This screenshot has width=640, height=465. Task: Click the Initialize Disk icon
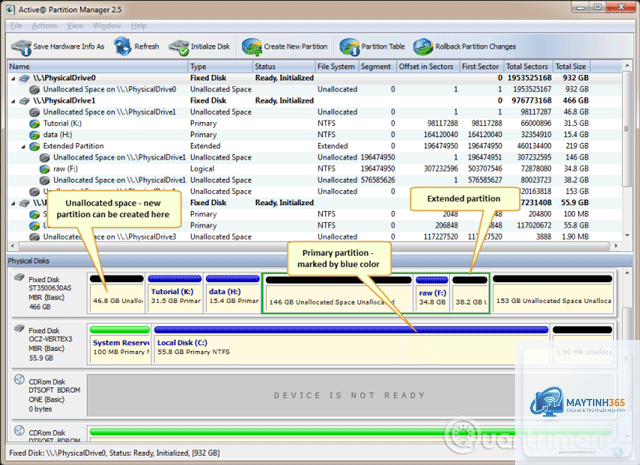click(179, 47)
